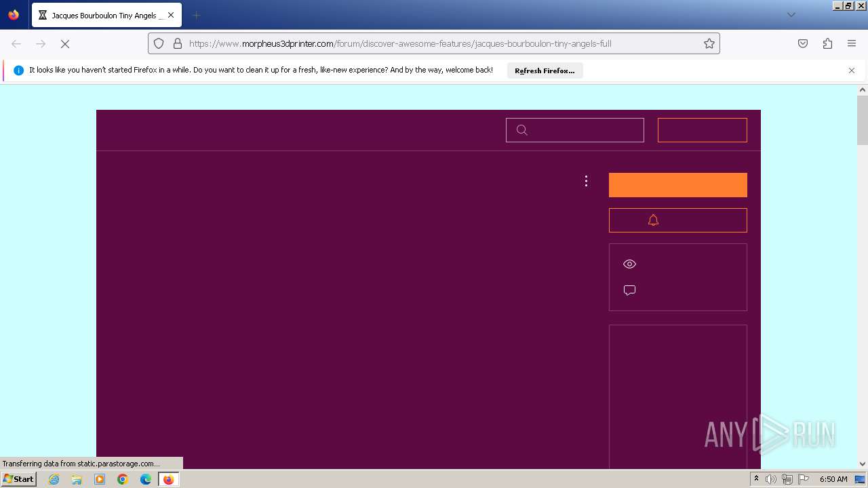Click the show desktop button
Screen dimensions: 868x488
[x=861, y=479]
